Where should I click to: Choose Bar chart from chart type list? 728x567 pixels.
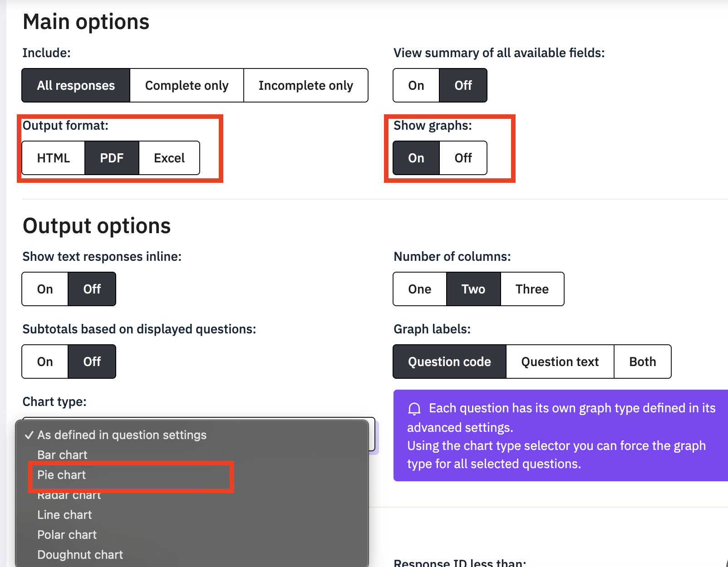coord(62,455)
